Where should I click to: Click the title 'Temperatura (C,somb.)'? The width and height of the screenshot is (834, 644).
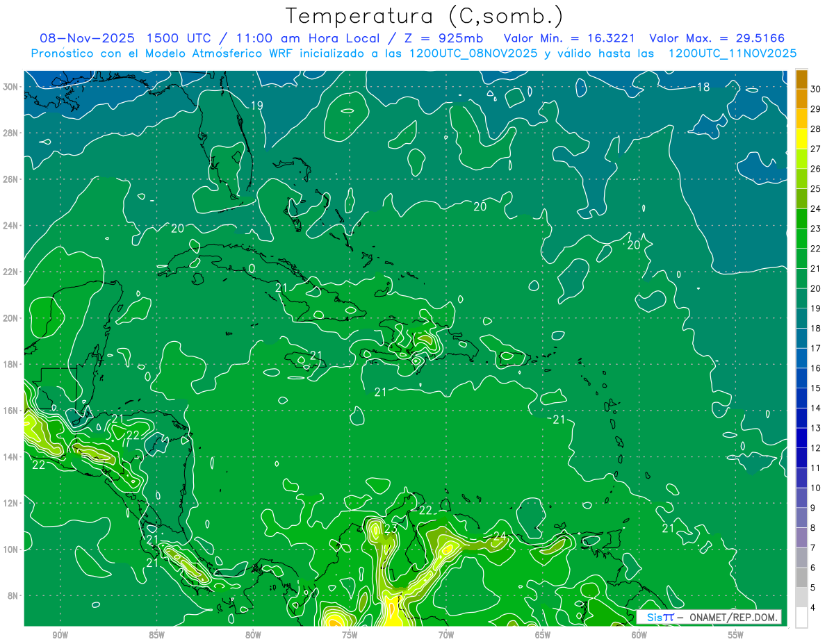425,16
